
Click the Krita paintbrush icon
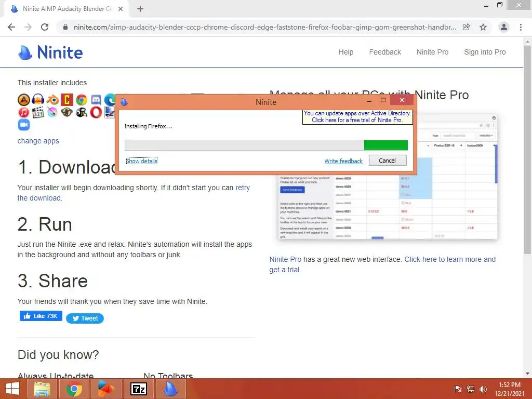(52, 112)
